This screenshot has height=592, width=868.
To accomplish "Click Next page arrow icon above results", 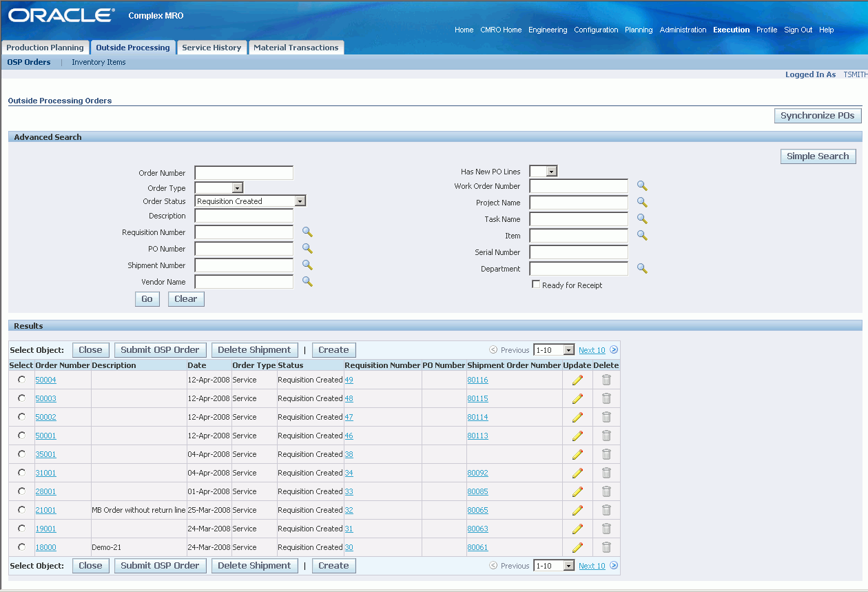I will coord(614,350).
